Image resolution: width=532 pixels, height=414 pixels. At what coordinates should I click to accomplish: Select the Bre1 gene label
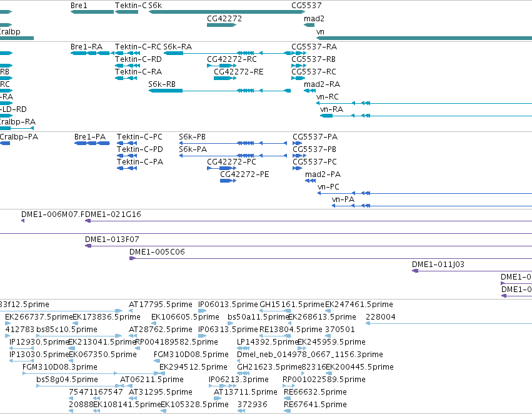(79, 6)
